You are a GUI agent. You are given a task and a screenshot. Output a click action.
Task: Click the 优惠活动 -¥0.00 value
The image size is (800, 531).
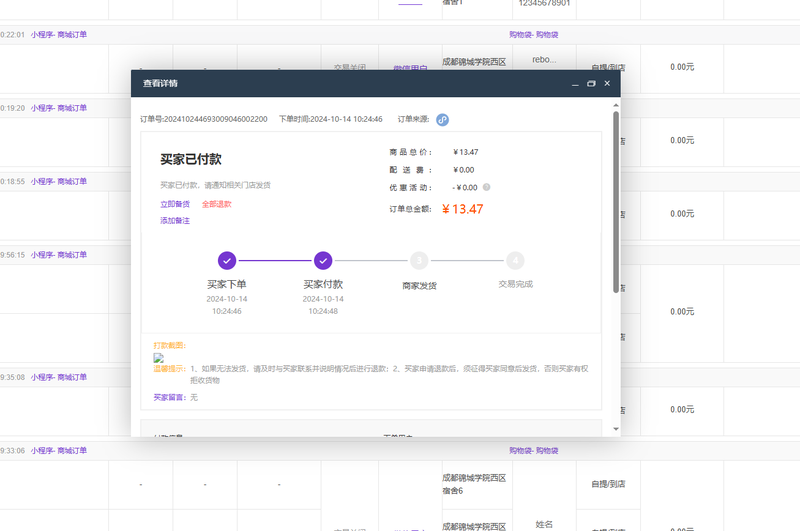pos(465,188)
